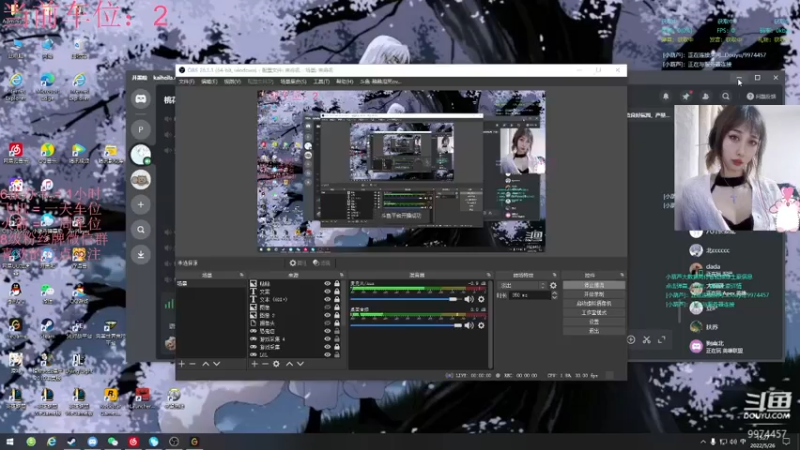
Task: Open the 编辑(E) menu in OBS
Action: [x=209, y=82]
